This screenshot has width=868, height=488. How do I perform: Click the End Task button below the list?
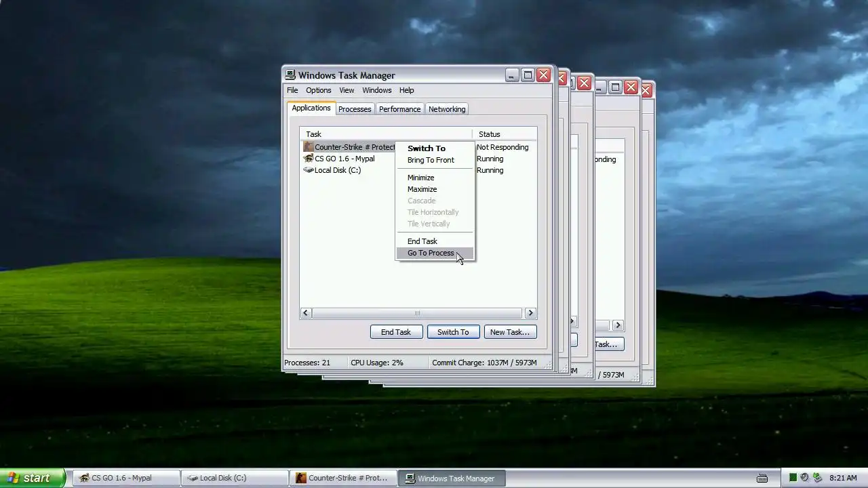(x=396, y=332)
